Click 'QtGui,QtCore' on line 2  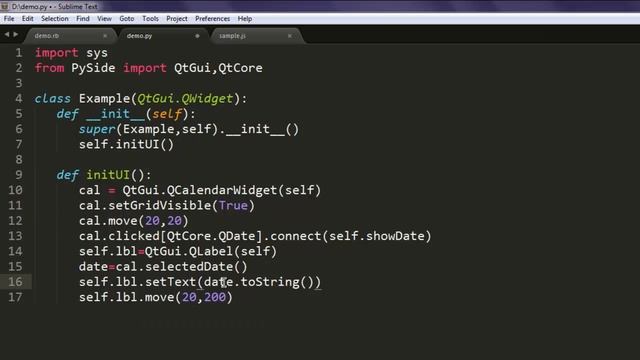218,68
